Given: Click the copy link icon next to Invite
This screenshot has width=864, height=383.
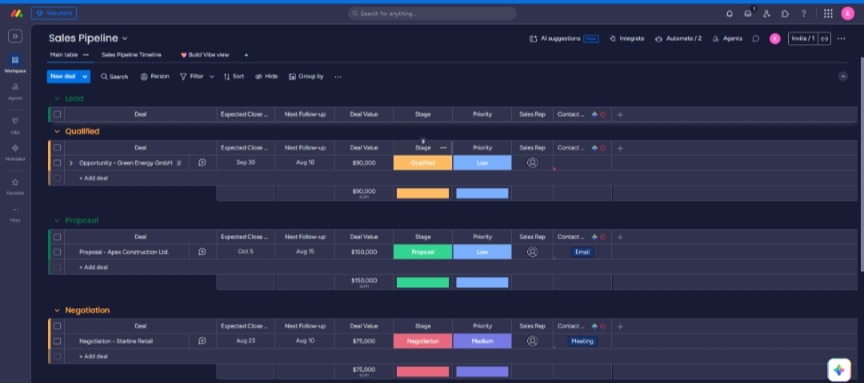Looking at the screenshot, I should [x=824, y=39].
